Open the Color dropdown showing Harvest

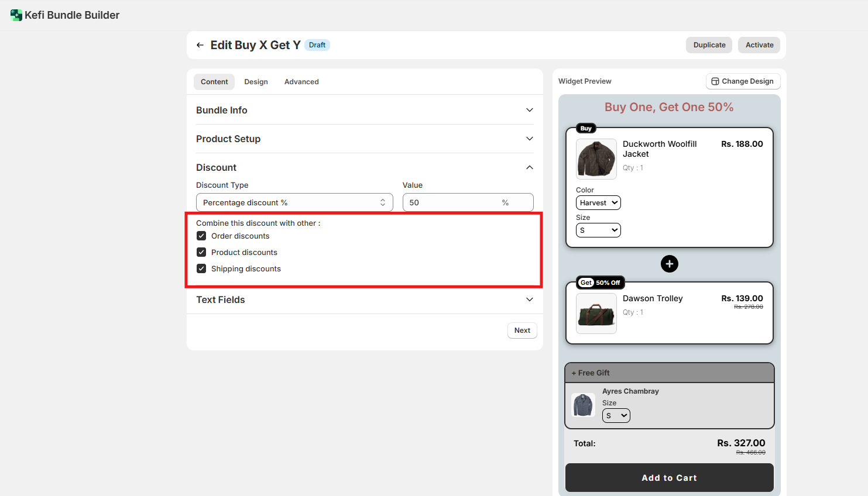598,203
